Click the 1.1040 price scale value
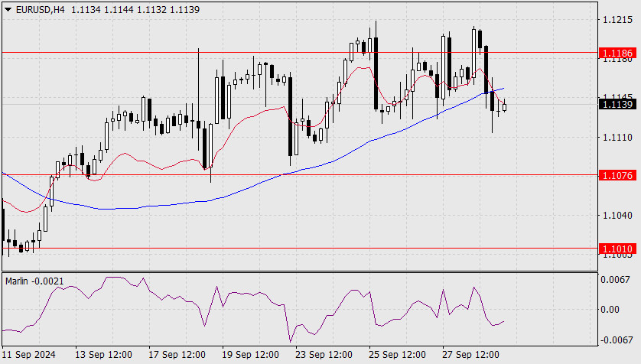The width and height of the screenshot is (641, 364). point(617,216)
